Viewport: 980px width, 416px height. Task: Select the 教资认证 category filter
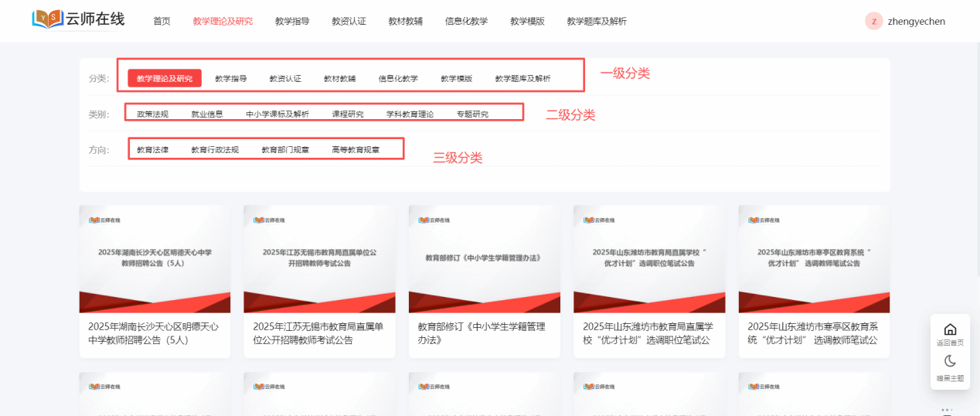(x=285, y=79)
